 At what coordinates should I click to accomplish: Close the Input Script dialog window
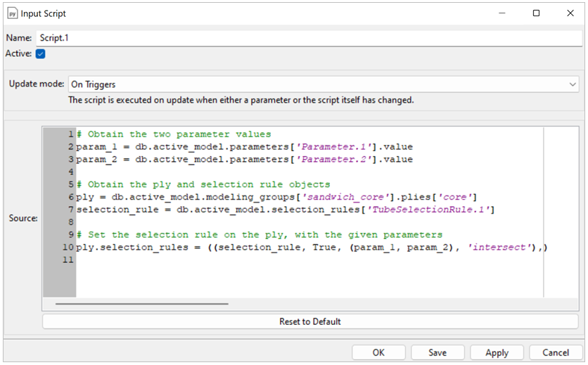pos(568,13)
